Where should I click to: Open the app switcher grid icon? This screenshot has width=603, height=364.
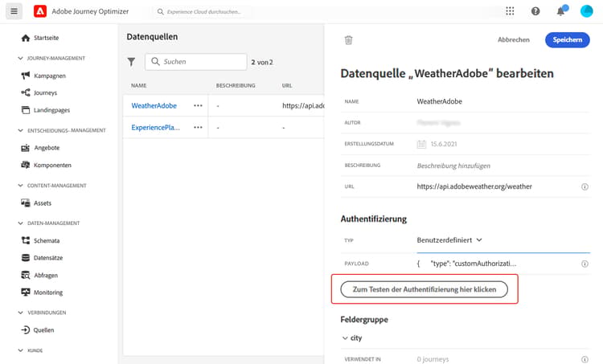(x=510, y=11)
